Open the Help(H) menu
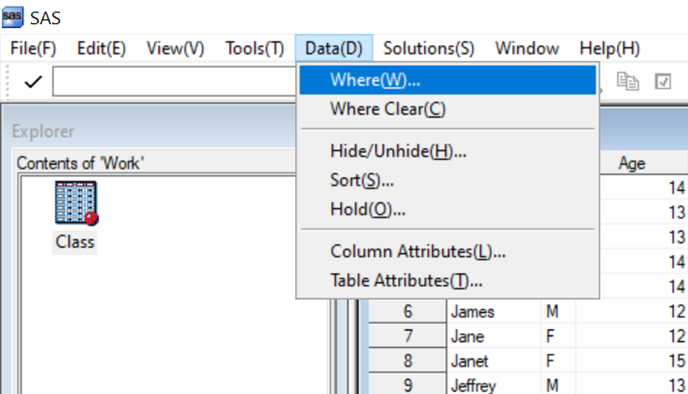Image resolution: width=688 pixels, height=394 pixels. 609,48
